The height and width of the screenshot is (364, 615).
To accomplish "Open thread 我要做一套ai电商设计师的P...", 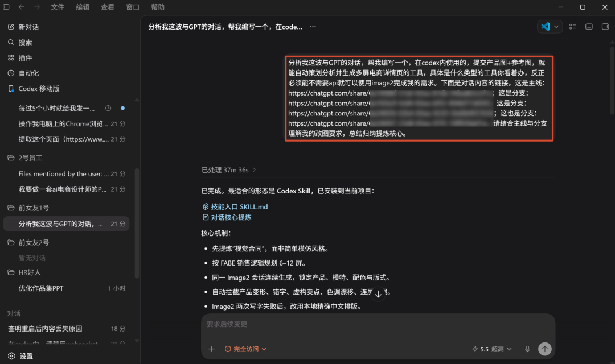I will coord(67,189).
